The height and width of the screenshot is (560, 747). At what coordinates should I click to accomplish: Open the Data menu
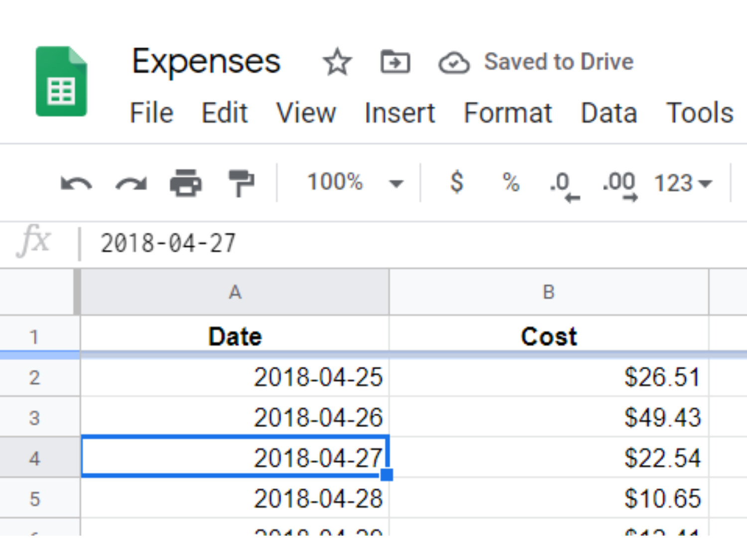(x=609, y=112)
